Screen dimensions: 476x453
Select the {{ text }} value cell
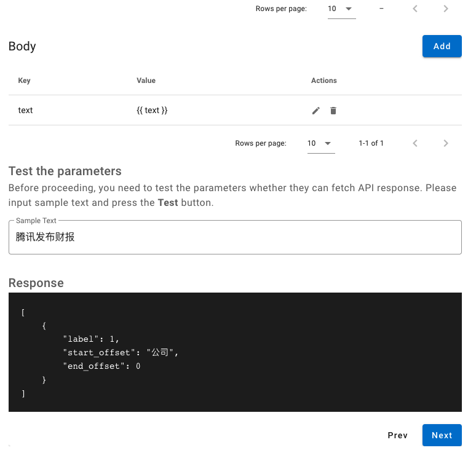(152, 110)
